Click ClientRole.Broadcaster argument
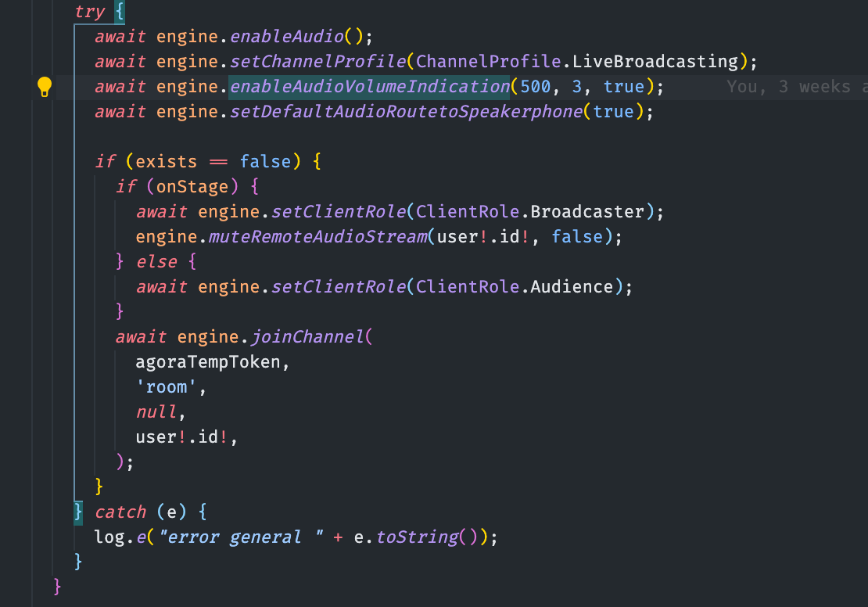Image resolution: width=868 pixels, height=607 pixels. [529, 211]
